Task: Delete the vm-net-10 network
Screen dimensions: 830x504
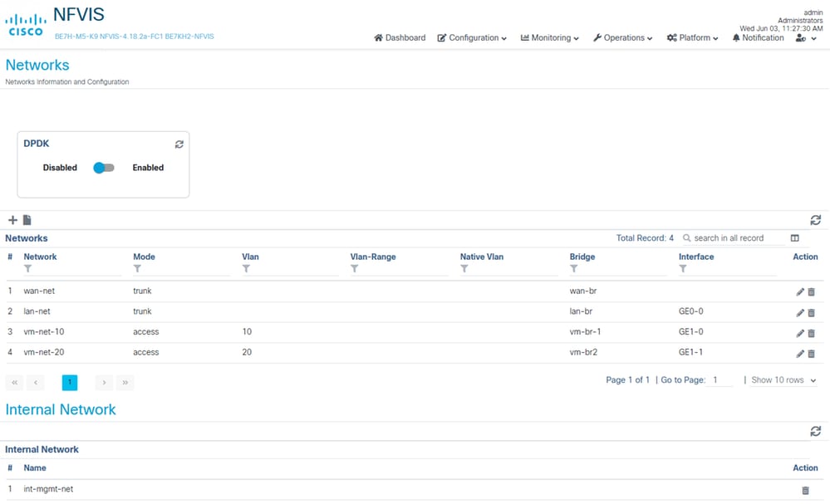Action: (x=812, y=333)
